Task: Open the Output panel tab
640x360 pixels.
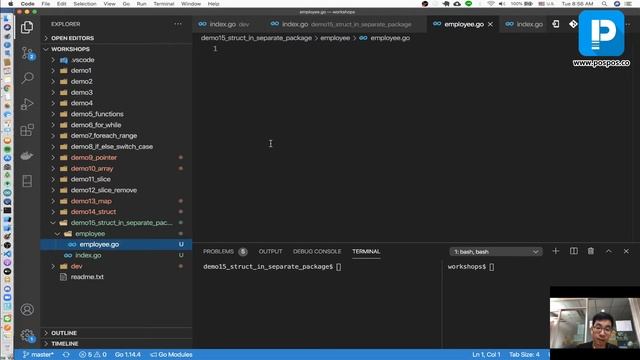Action: (270, 251)
